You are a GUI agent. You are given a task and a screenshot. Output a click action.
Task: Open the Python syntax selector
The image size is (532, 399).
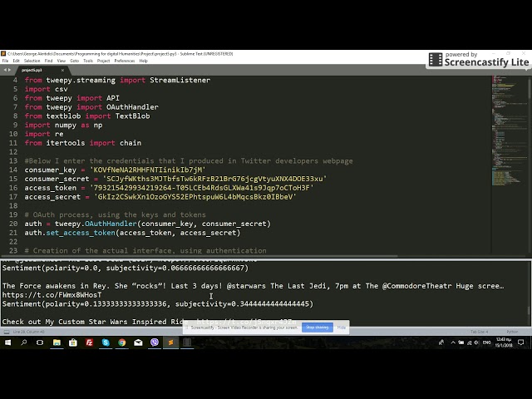point(512,332)
